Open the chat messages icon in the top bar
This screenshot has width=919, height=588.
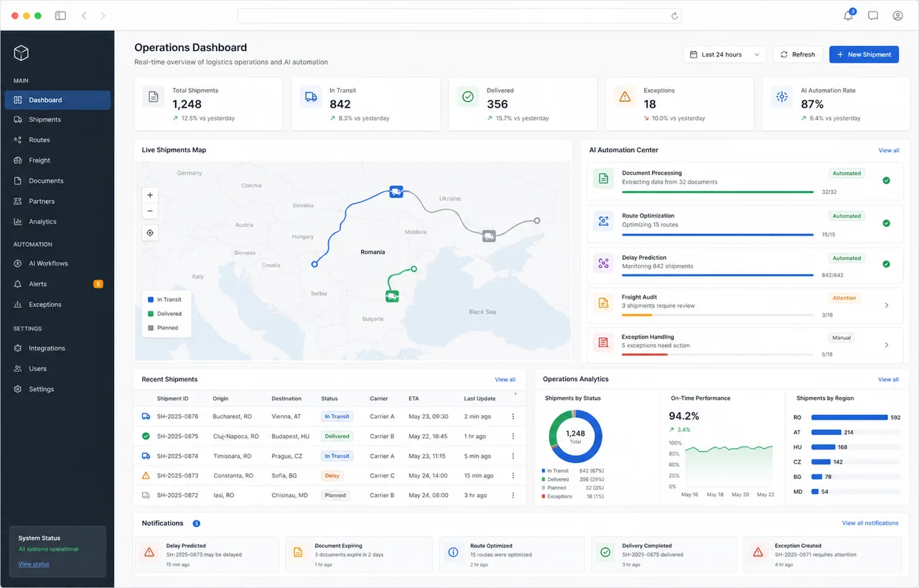point(873,15)
